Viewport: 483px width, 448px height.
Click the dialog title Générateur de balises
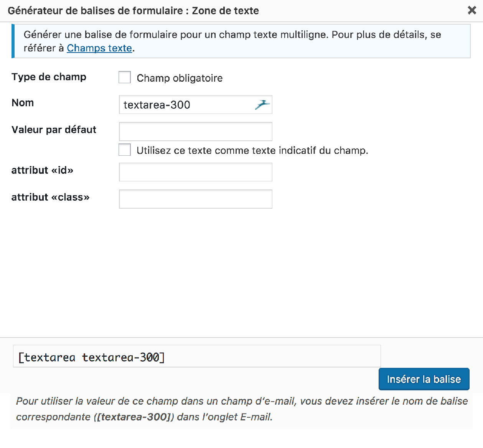134,11
